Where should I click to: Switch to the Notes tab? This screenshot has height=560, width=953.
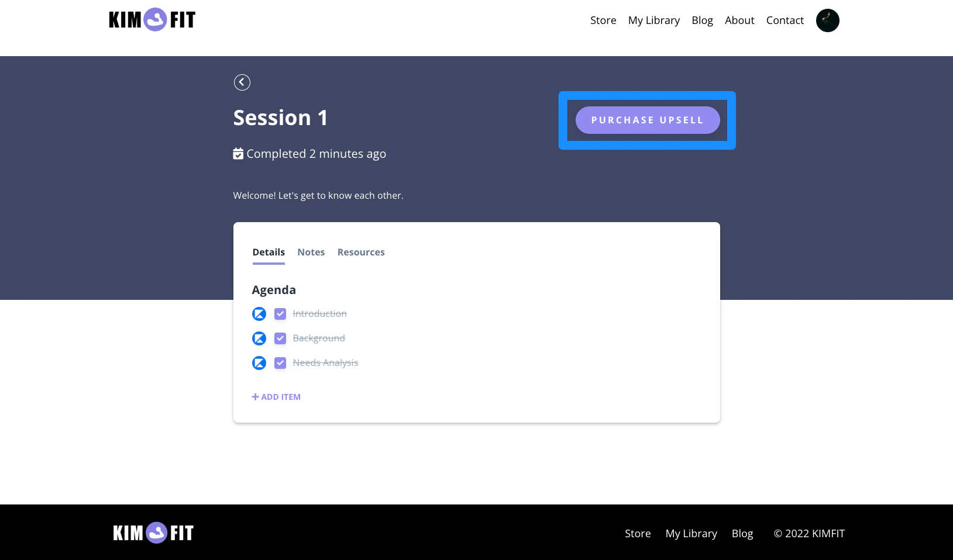pos(311,252)
